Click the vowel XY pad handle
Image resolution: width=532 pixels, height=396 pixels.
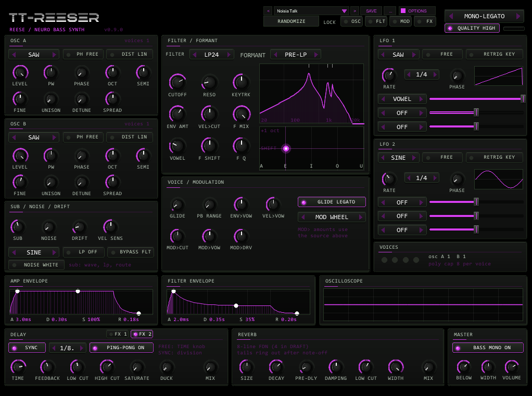286,148
